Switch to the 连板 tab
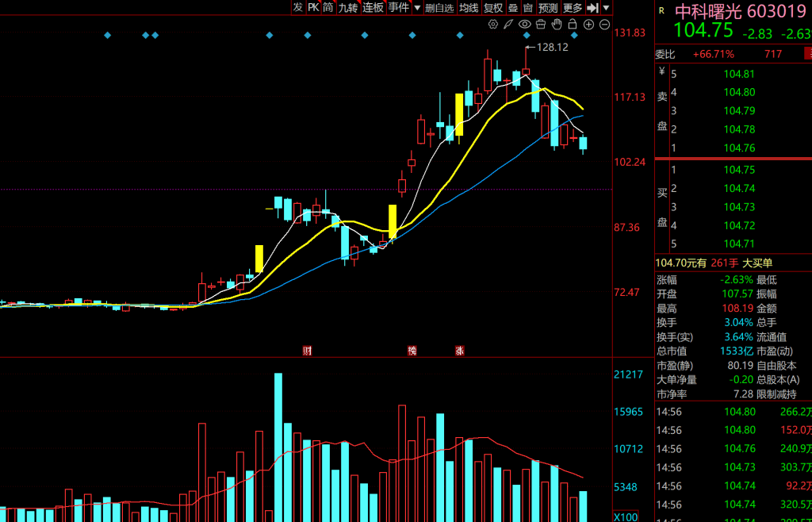The height and width of the screenshot is (522, 812). [373, 7]
